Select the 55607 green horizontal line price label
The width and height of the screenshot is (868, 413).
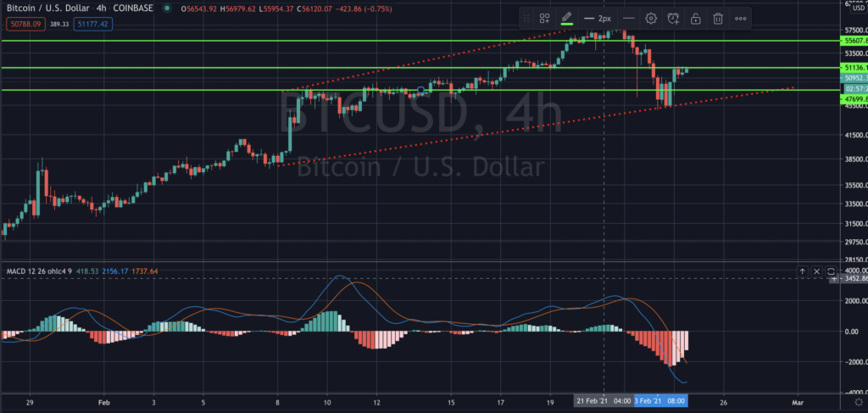click(x=854, y=41)
